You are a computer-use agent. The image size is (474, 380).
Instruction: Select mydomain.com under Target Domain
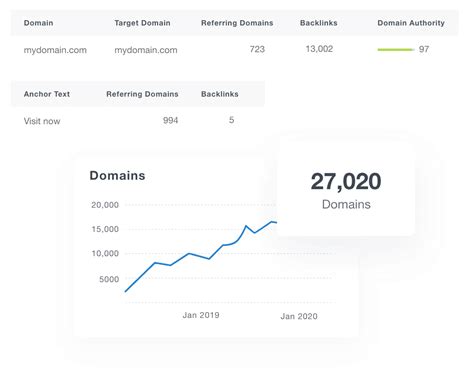click(x=146, y=50)
